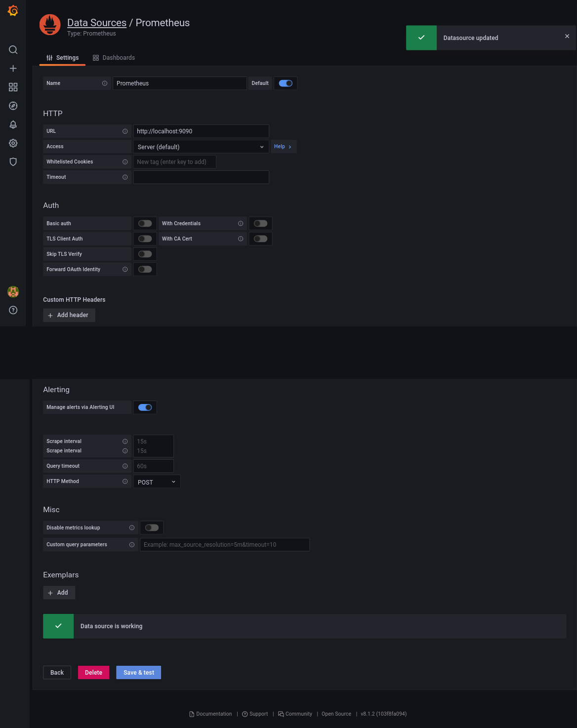Focus the Name input field
Screen dimensions: 577x728
[180, 83]
